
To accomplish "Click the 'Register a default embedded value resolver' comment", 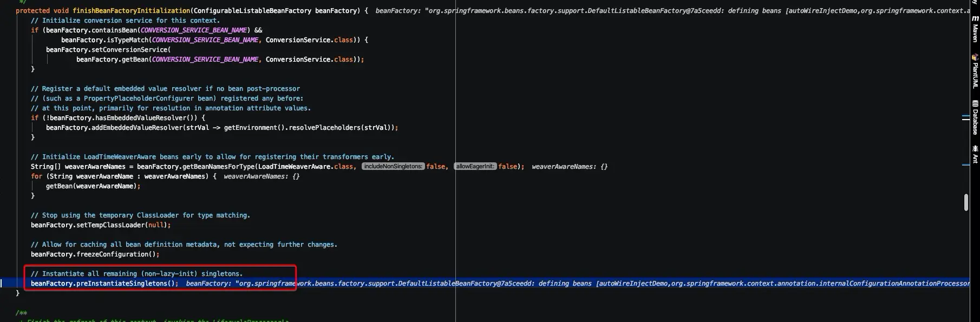I will (x=165, y=88).
